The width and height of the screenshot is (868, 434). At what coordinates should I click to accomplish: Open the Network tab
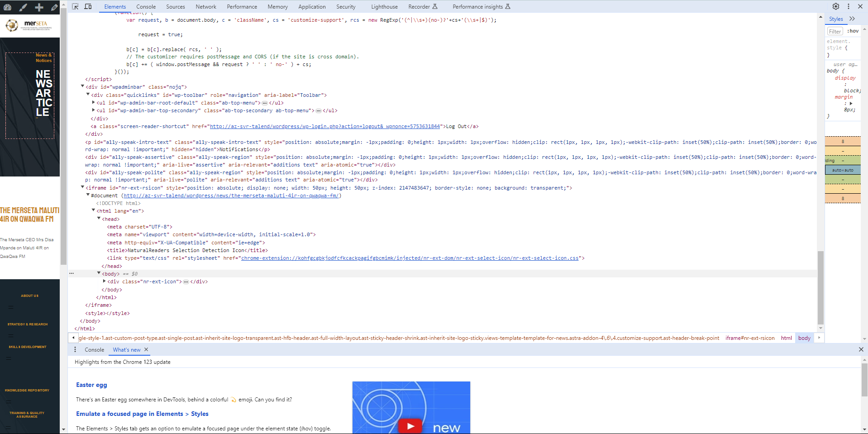point(206,7)
